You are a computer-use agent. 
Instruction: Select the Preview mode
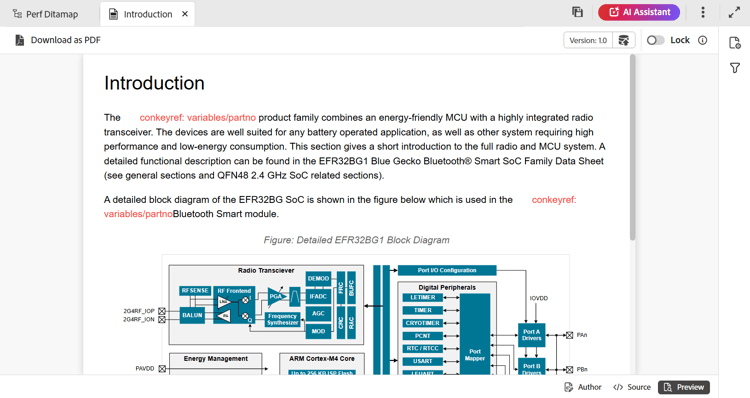click(684, 387)
